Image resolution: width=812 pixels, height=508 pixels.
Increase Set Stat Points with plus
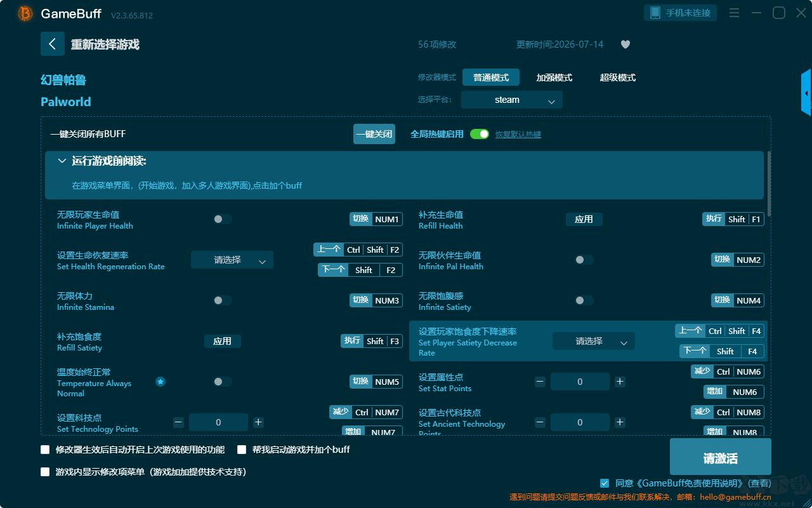coord(620,382)
